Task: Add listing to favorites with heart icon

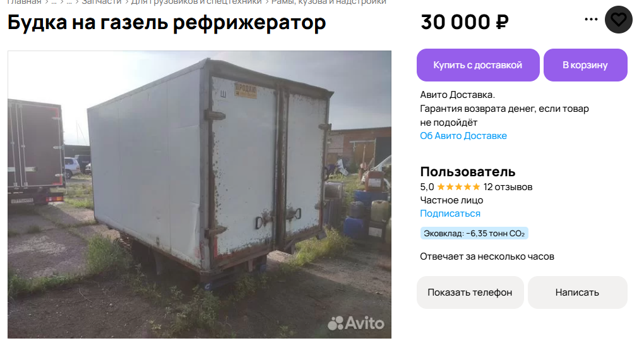Action: (618, 20)
